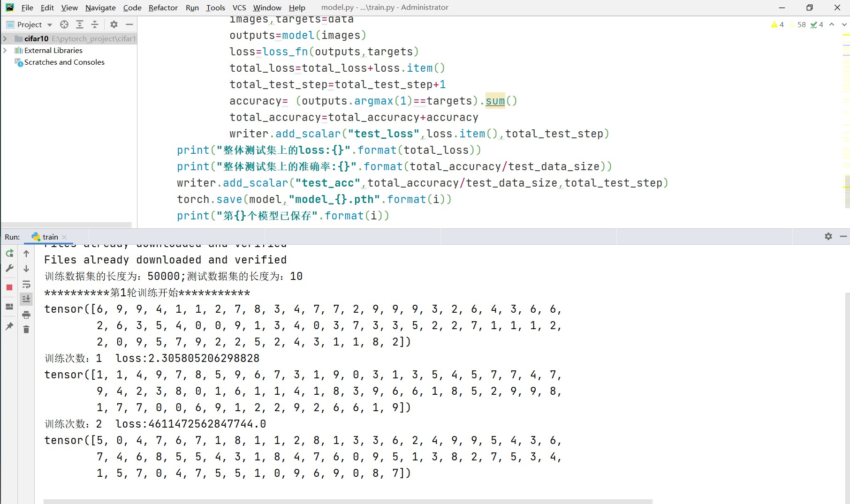Click Restore Layout icon in Run panel
The height and width of the screenshot is (504, 850).
click(9, 307)
